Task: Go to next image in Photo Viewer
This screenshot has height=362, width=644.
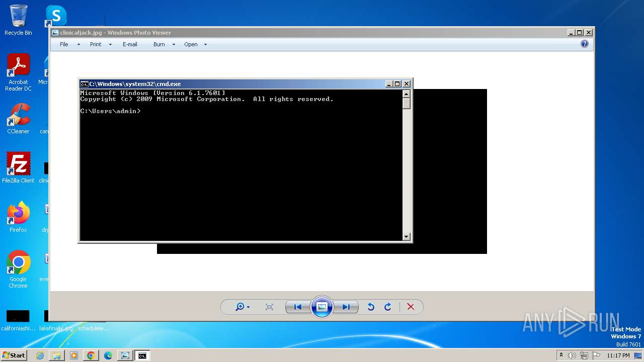Action: pos(346,307)
